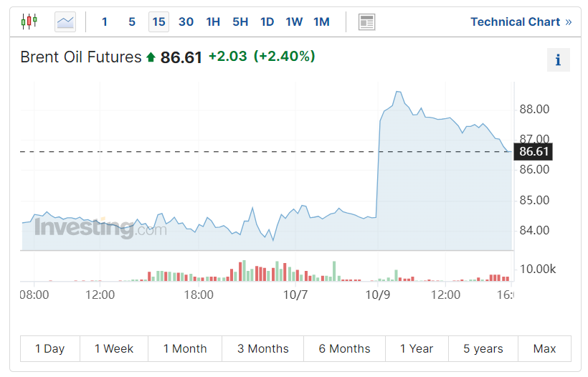
Task: Select the 5 minute interval
Action: [x=132, y=22]
